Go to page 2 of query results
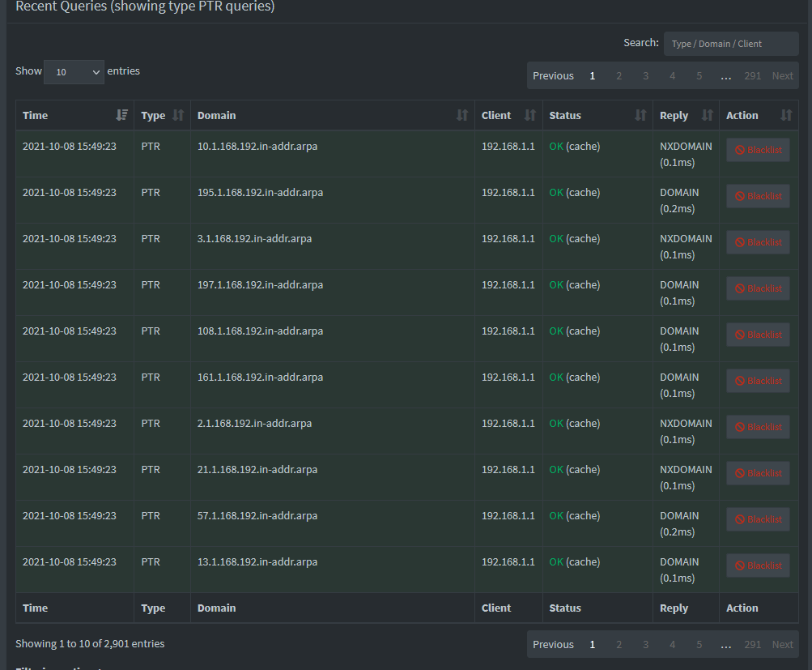This screenshot has width=812, height=670. tap(619, 75)
